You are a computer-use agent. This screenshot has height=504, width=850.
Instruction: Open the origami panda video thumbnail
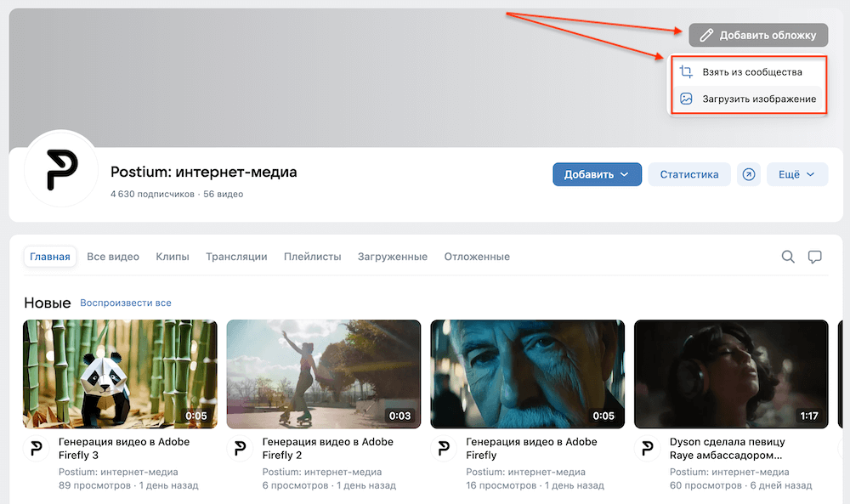point(120,374)
